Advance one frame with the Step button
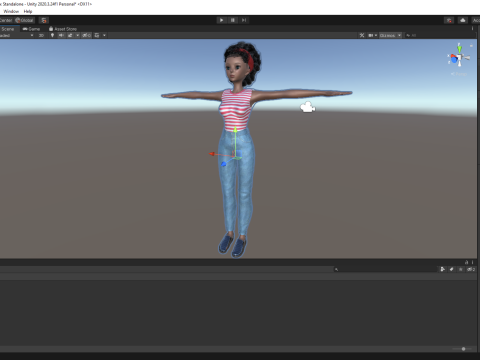This screenshot has width=480, height=360. coord(244,20)
